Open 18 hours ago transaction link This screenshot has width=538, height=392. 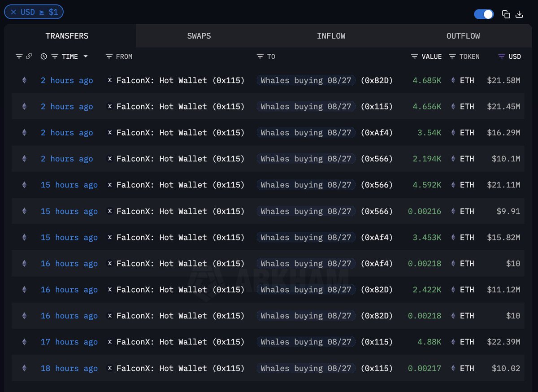coord(69,368)
